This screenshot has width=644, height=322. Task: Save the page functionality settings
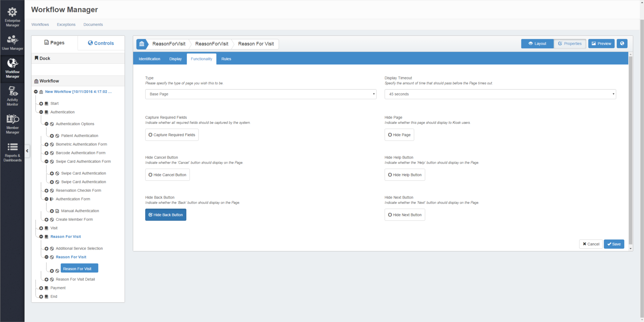tap(614, 244)
